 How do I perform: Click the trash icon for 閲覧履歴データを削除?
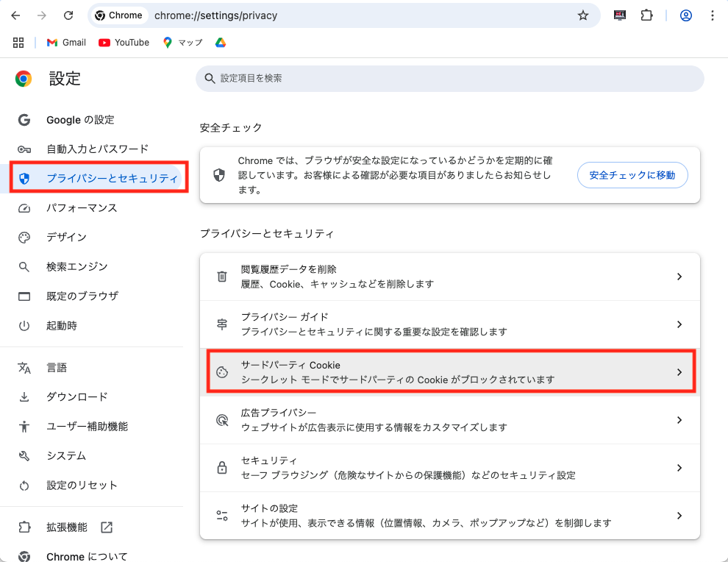click(222, 277)
